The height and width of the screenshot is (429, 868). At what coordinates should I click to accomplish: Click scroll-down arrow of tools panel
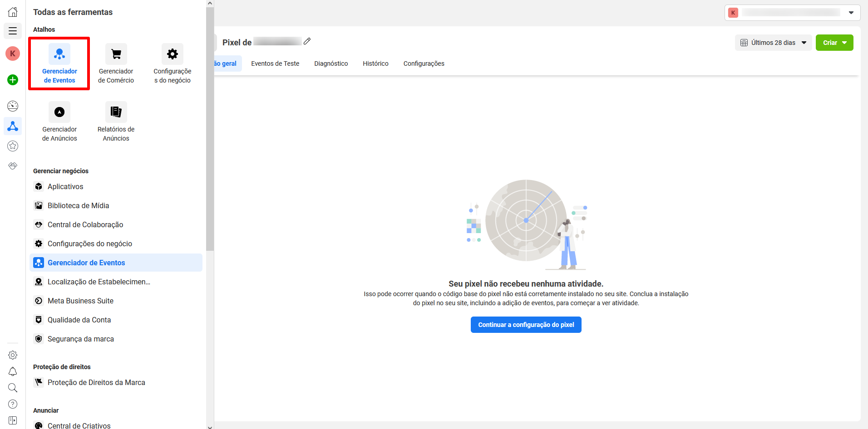[210, 426]
